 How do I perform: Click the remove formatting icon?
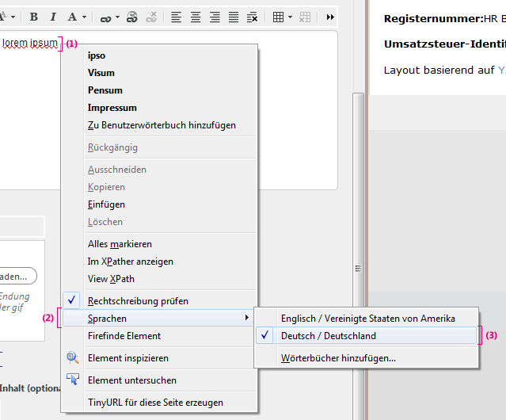[253, 17]
